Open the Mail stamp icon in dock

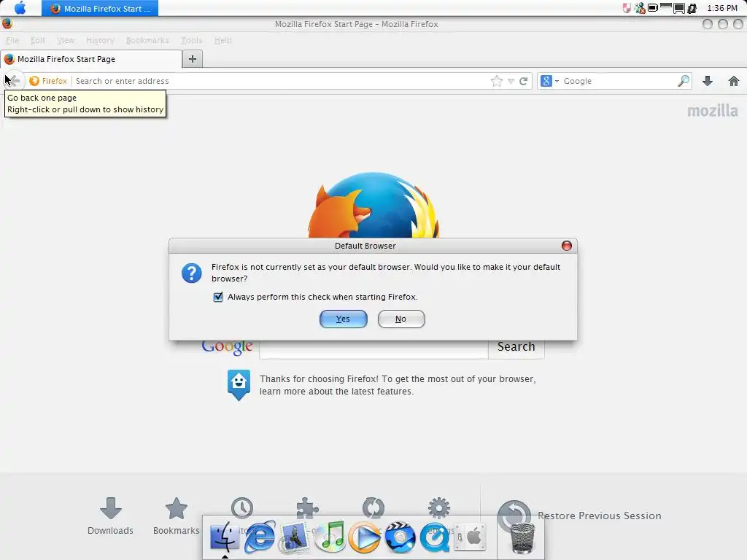click(x=294, y=537)
